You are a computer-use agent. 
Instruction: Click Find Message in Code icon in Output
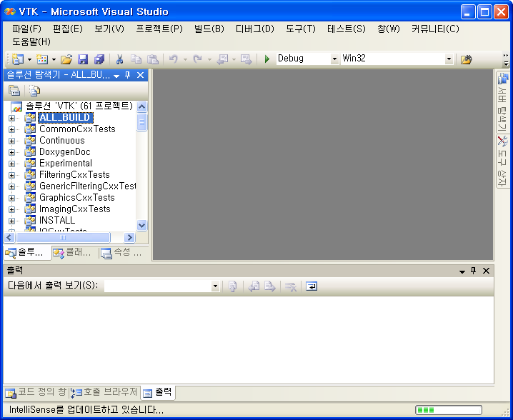tap(233, 286)
